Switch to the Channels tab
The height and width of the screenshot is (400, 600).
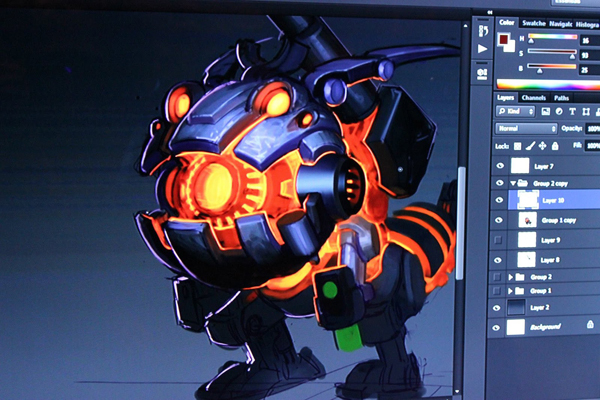click(533, 98)
